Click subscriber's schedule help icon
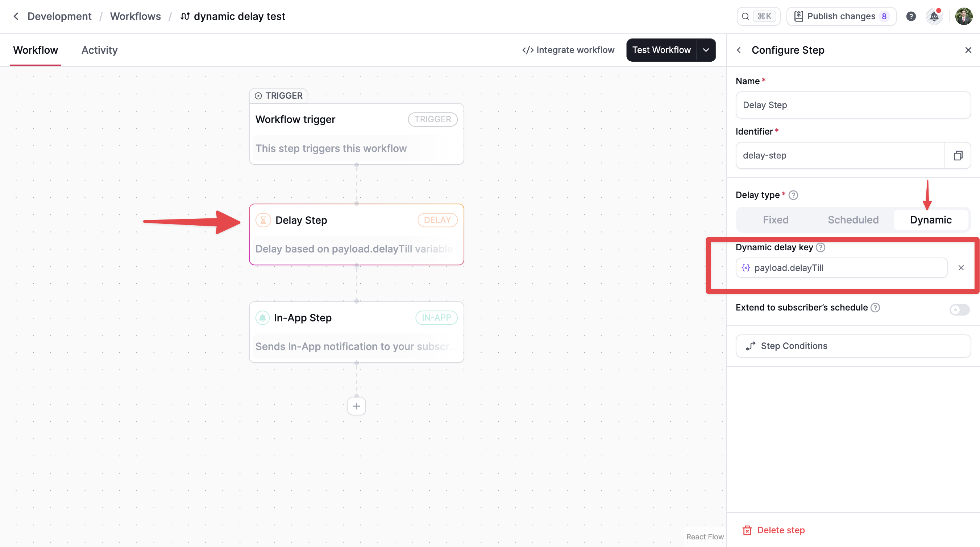This screenshot has width=980, height=547. pos(875,308)
